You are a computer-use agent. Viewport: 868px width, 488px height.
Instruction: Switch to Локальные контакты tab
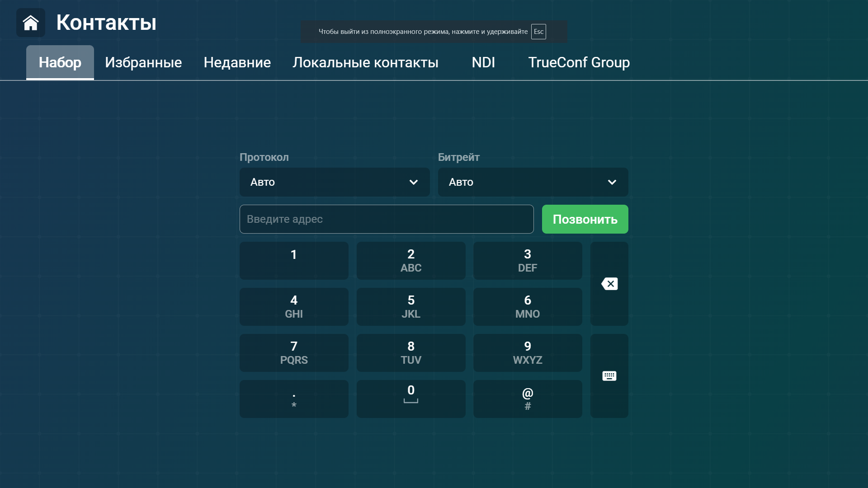pyautogui.click(x=365, y=62)
